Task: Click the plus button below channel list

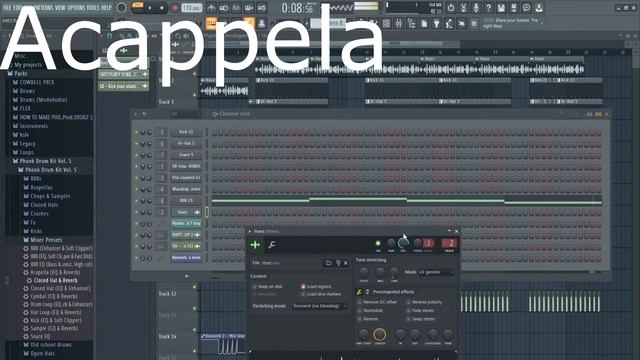Action: pyautogui.click(x=187, y=276)
